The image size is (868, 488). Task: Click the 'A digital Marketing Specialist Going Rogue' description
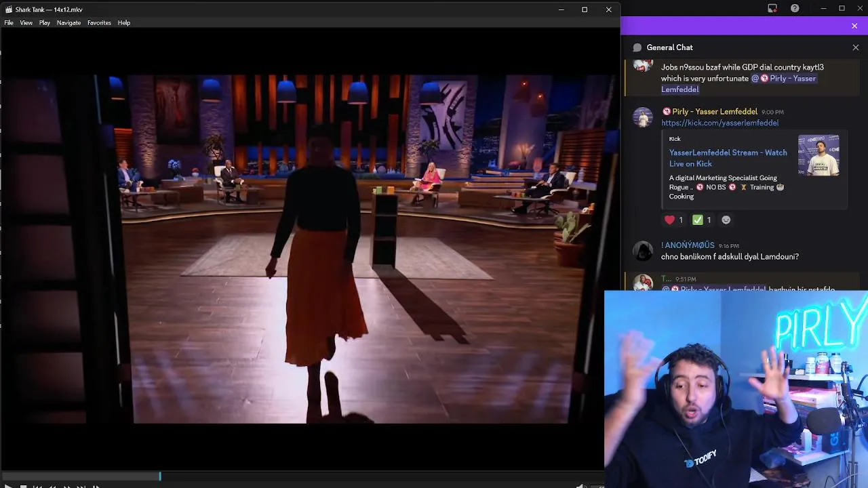(726, 187)
